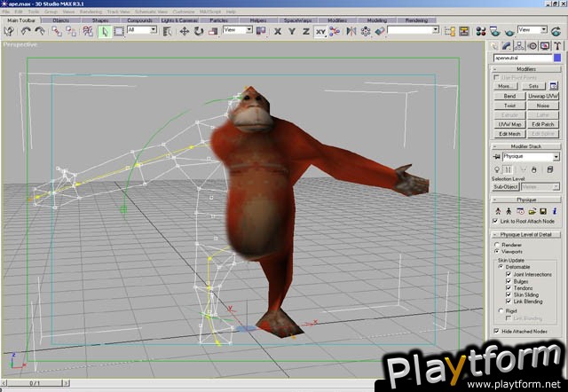Click the Redo arrow icon
The height and width of the screenshot is (392, 568).
(39, 32)
